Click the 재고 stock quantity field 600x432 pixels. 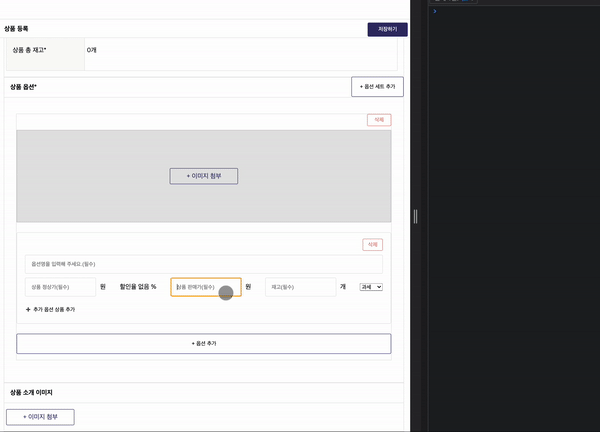(300, 287)
